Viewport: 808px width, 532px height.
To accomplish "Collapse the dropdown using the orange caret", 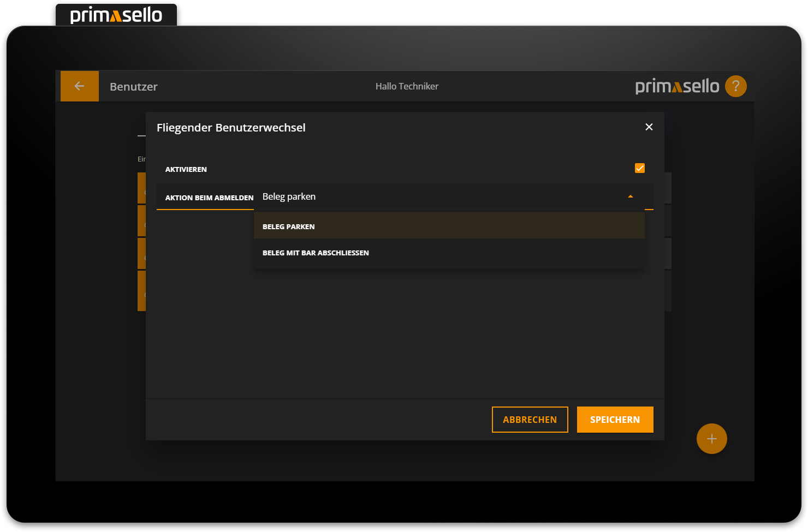I will pyautogui.click(x=630, y=196).
